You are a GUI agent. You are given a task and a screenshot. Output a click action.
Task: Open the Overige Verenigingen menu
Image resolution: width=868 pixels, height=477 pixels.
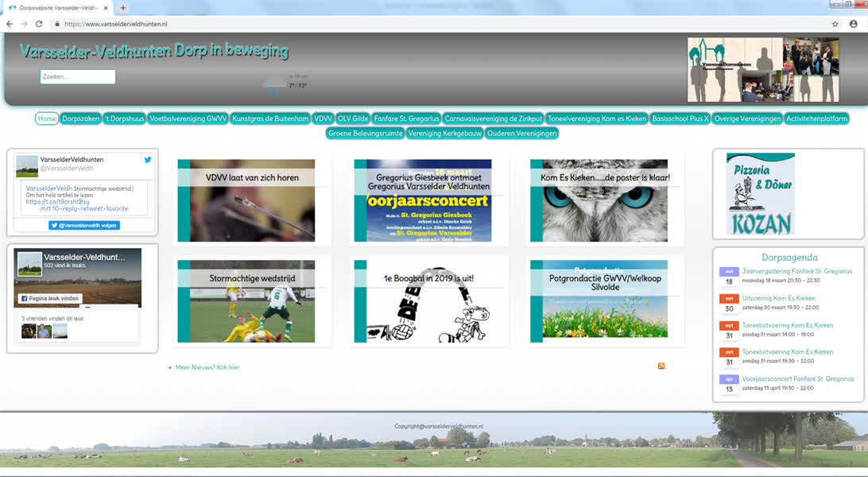pyautogui.click(x=747, y=118)
